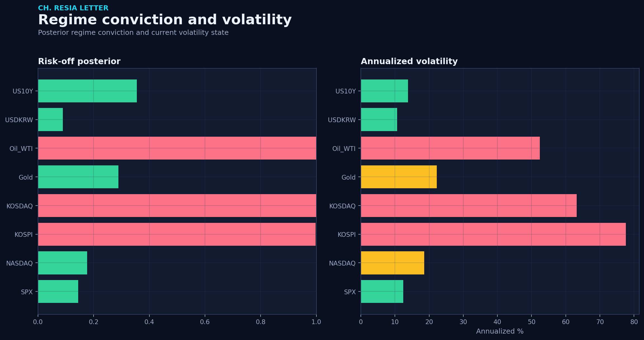Viewport: 644px width, 340px height.
Task: Select the KOSDAQ risk-off posterior bar
Action: point(177,206)
